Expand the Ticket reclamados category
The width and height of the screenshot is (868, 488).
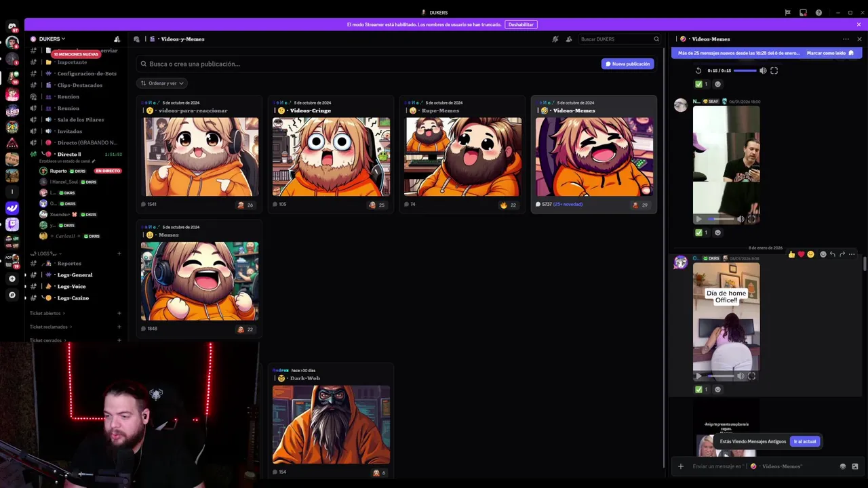point(51,327)
